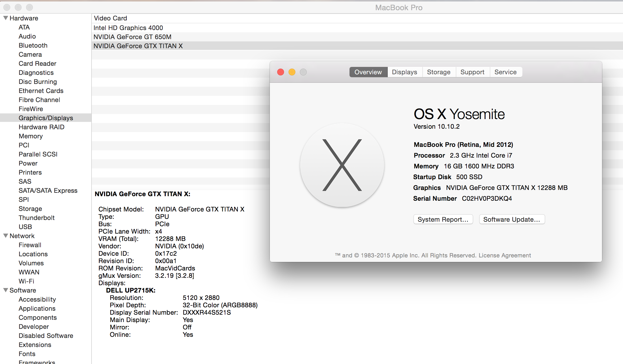Collapse the Software section triangle

[5, 290]
